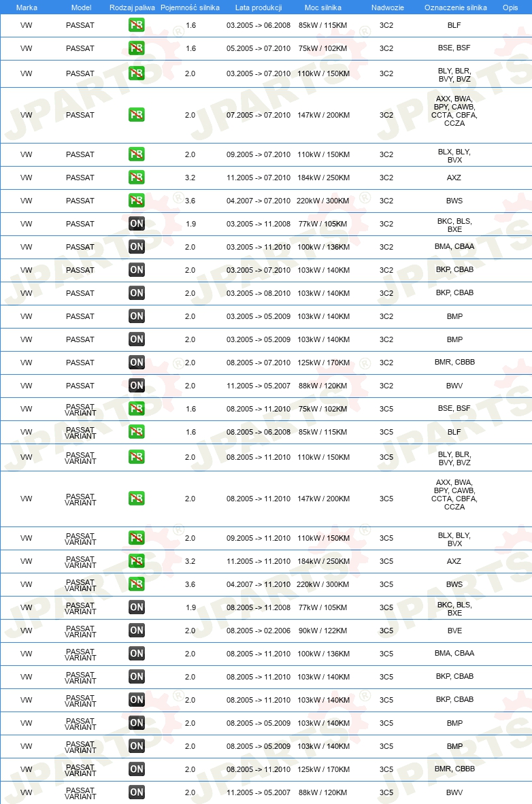Click the engine code BWS in the 3C2 row
This screenshot has width=532, height=804.
pyautogui.click(x=454, y=201)
